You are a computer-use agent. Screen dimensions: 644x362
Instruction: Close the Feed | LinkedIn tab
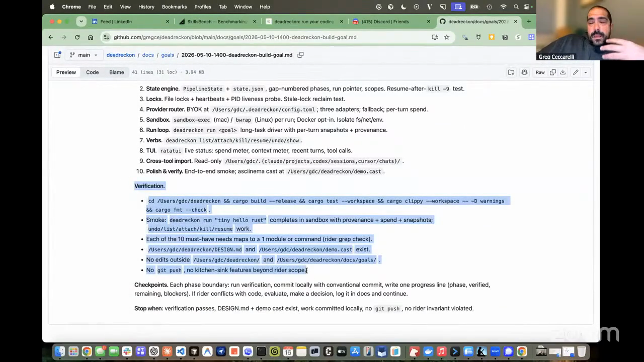[168, 22]
